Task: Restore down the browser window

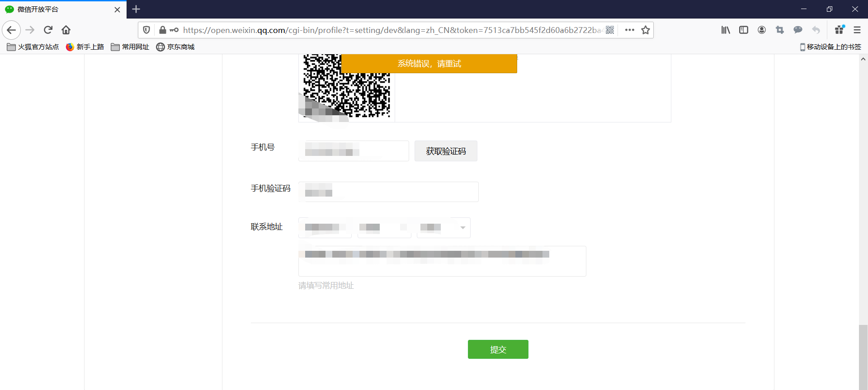Action: [830, 9]
